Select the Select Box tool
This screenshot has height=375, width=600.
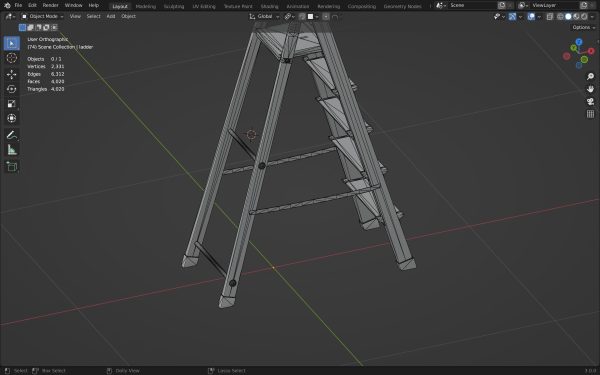pyautogui.click(x=11, y=43)
